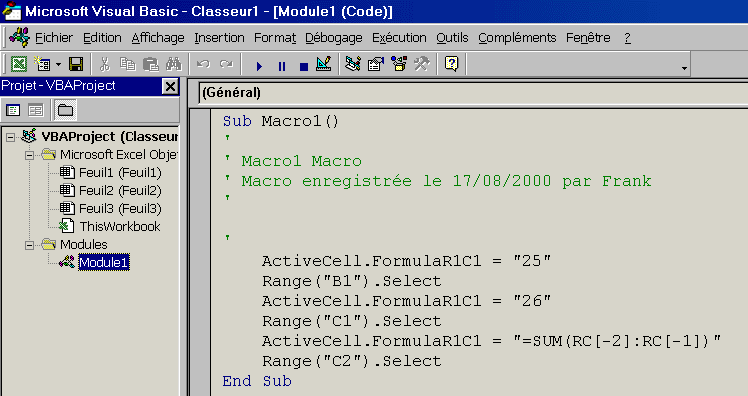The image size is (748, 396).
Task: Run the macro with the play button
Action: 259,66
